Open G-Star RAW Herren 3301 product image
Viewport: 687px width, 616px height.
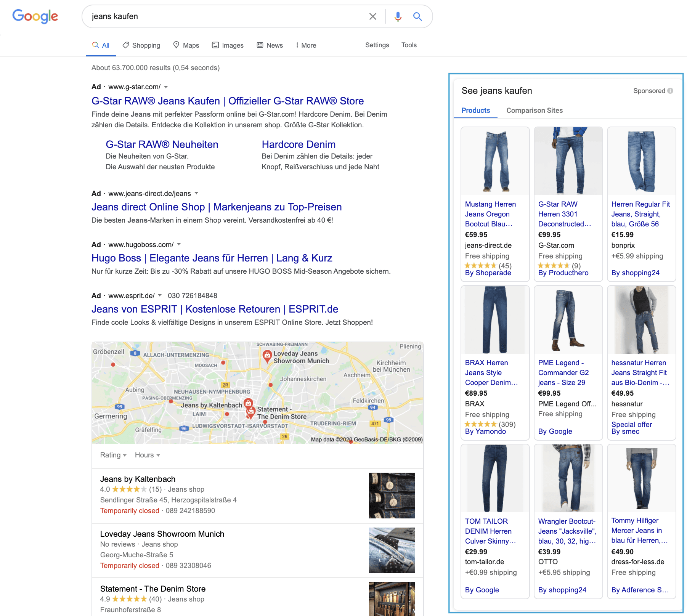click(568, 161)
